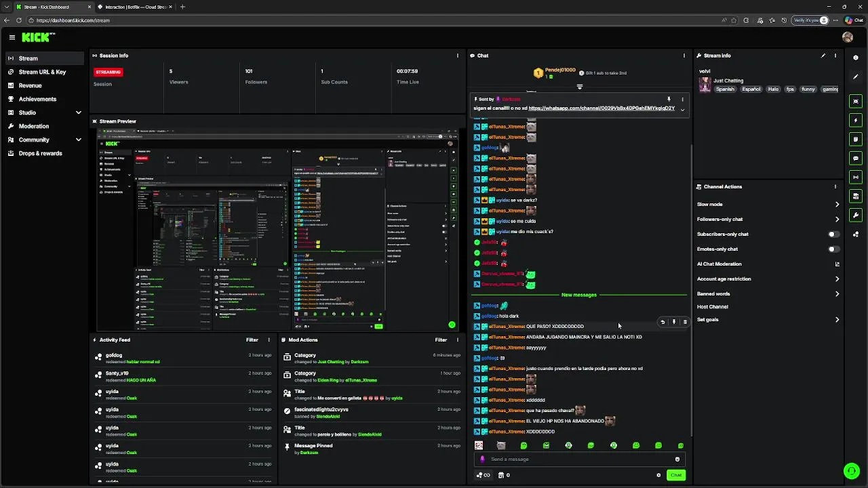Open Moderation in sidebar
This screenshot has height=488, width=868.
45,126
